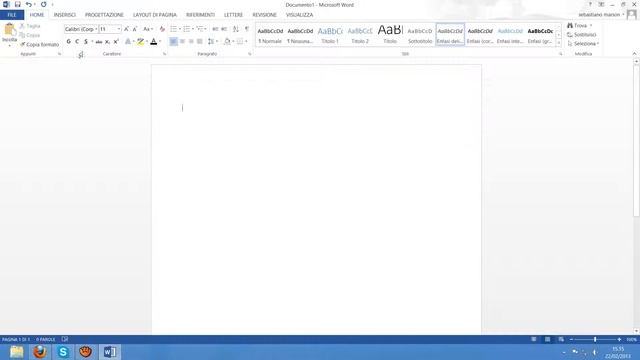Image resolution: width=640 pixels, height=360 pixels.
Task: Expand the styles gallery more arrow
Action: tap(558, 43)
